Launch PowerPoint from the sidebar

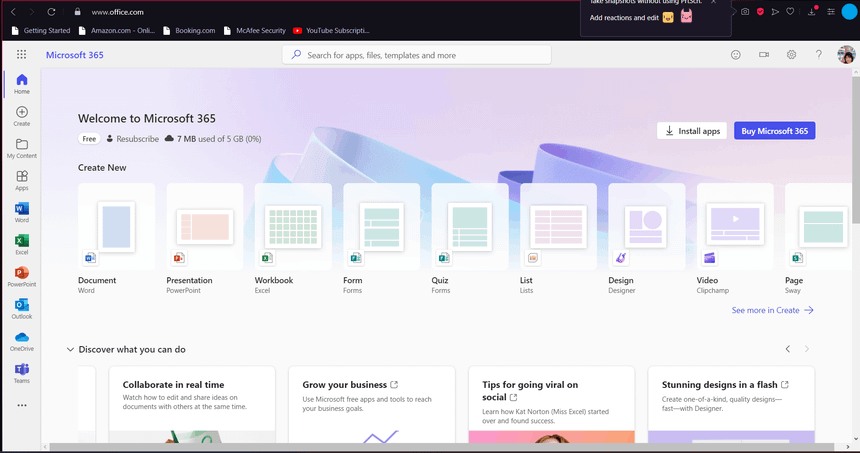(x=21, y=276)
